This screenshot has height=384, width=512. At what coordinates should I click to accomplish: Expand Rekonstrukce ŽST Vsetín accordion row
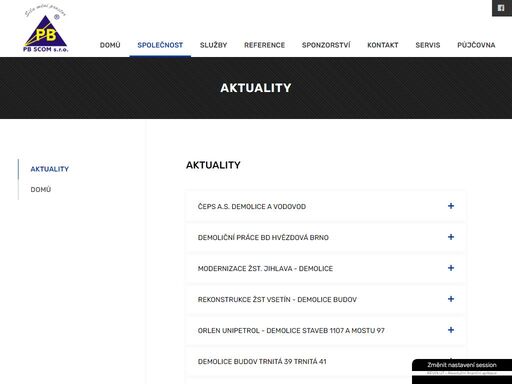click(326, 299)
